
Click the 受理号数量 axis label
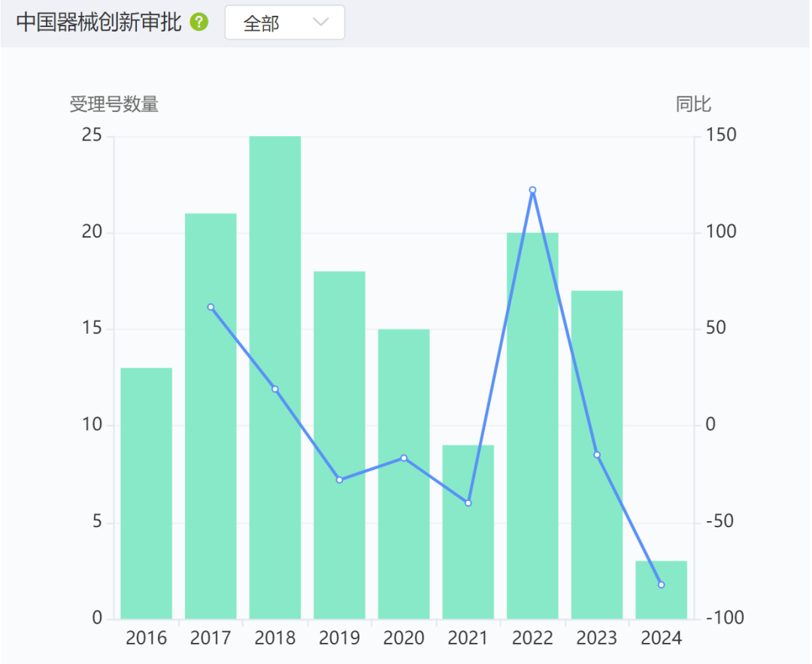114,104
